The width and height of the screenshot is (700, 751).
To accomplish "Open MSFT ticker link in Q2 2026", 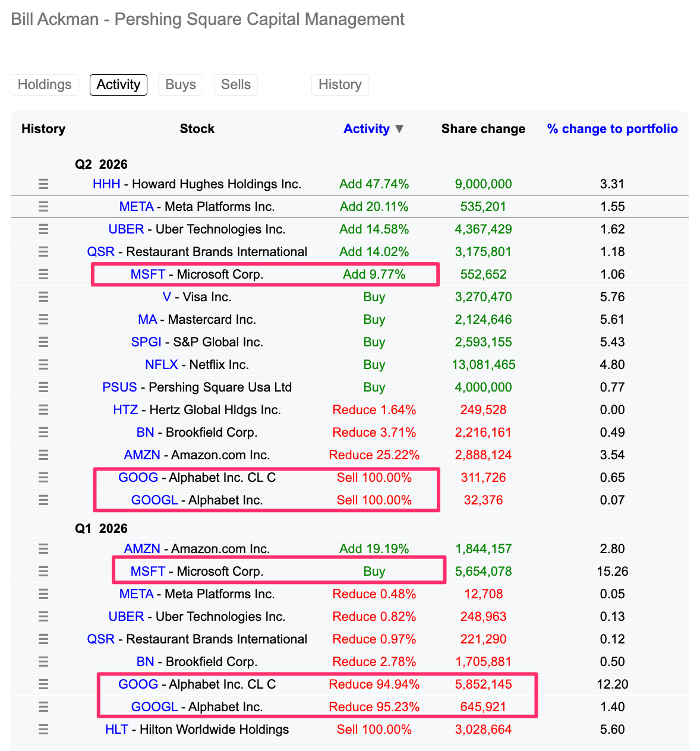I will pyautogui.click(x=148, y=274).
